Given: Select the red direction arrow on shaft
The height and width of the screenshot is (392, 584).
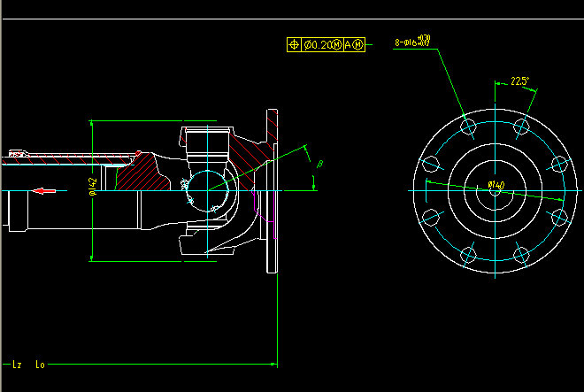Looking at the screenshot, I should coord(45,189).
